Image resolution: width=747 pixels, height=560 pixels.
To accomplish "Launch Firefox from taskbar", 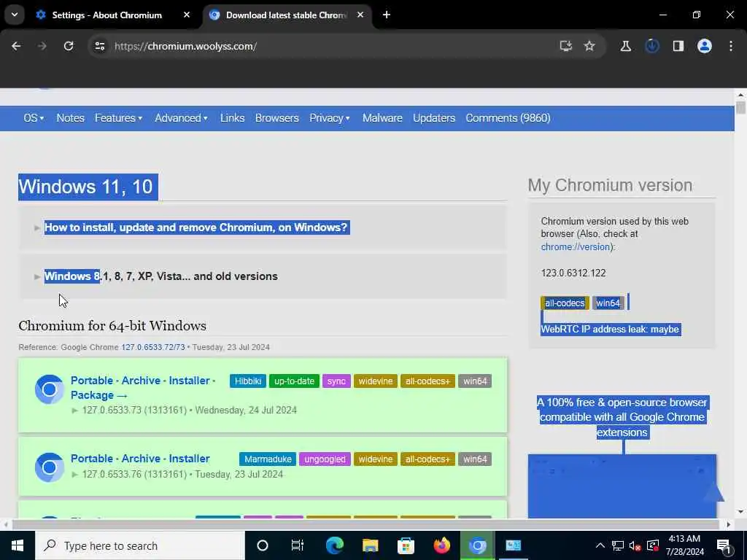I will pos(441,545).
